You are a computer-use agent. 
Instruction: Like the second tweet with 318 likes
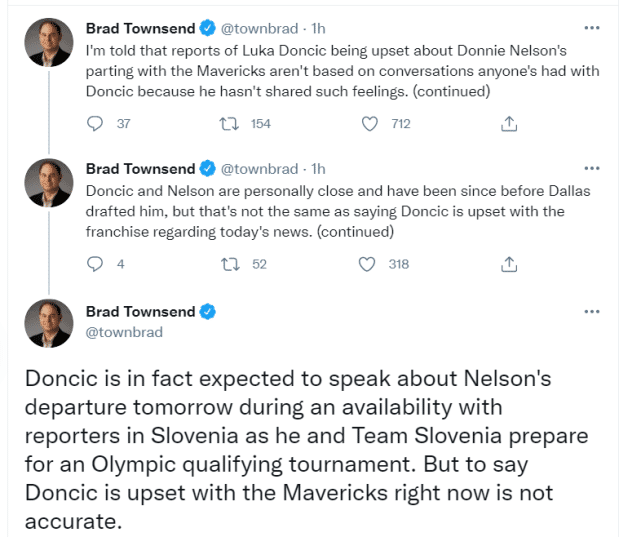coord(369,264)
